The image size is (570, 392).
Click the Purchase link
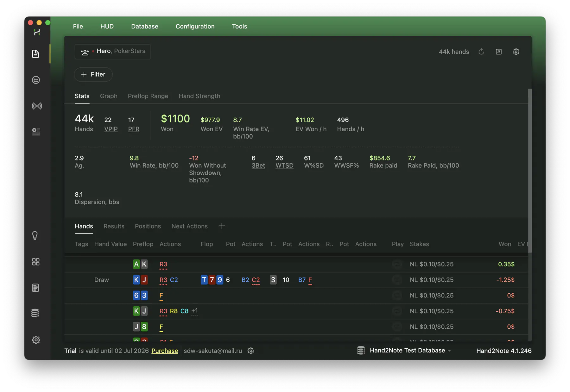[x=165, y=351]
